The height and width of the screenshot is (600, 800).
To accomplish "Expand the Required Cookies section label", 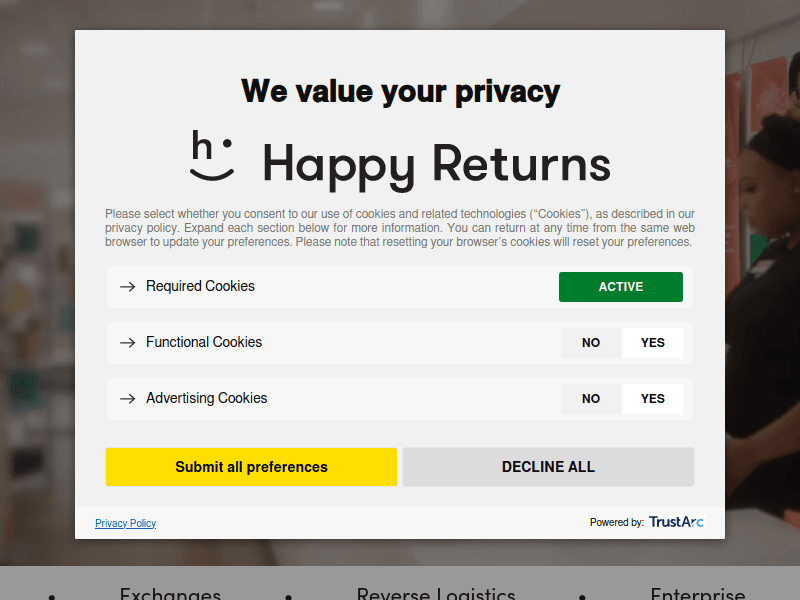I will click(200, 286).
